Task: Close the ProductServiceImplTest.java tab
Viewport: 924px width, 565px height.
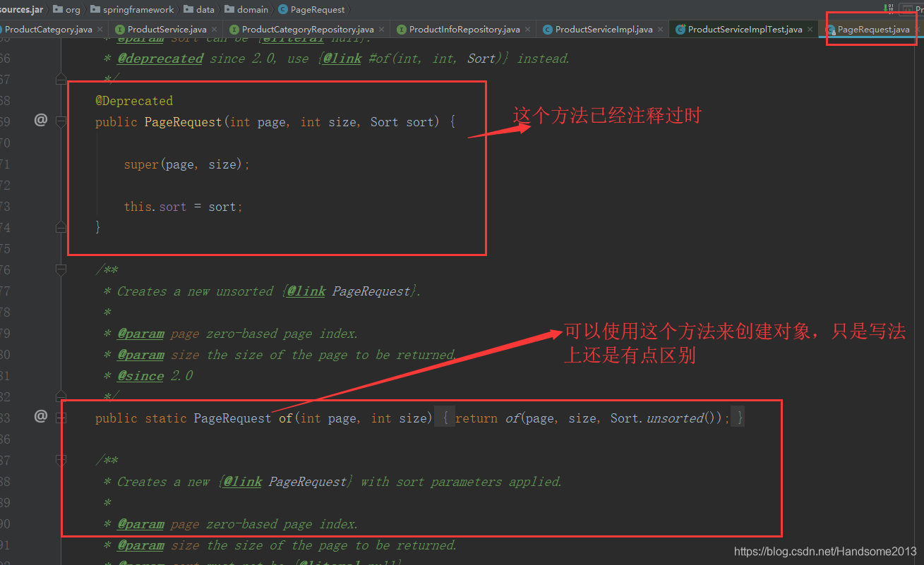Action: pos(810,30)
